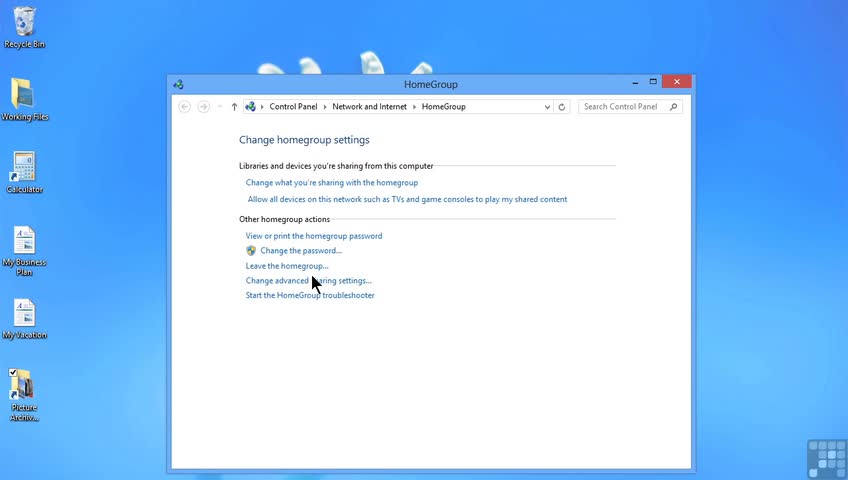Screen dimensions: 848x480
Task: Go back with the Back arrow button
Action: pyautogui.click(x=184, y=106)
